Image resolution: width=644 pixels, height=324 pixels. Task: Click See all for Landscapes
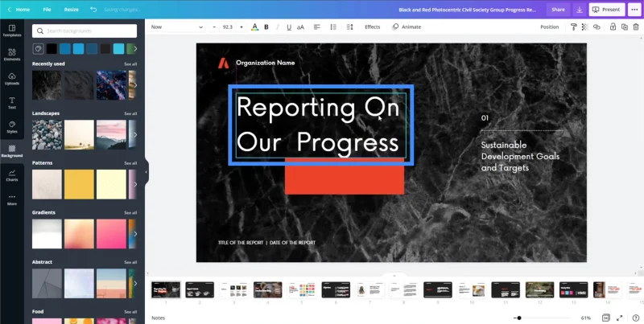tap(130, 113)
